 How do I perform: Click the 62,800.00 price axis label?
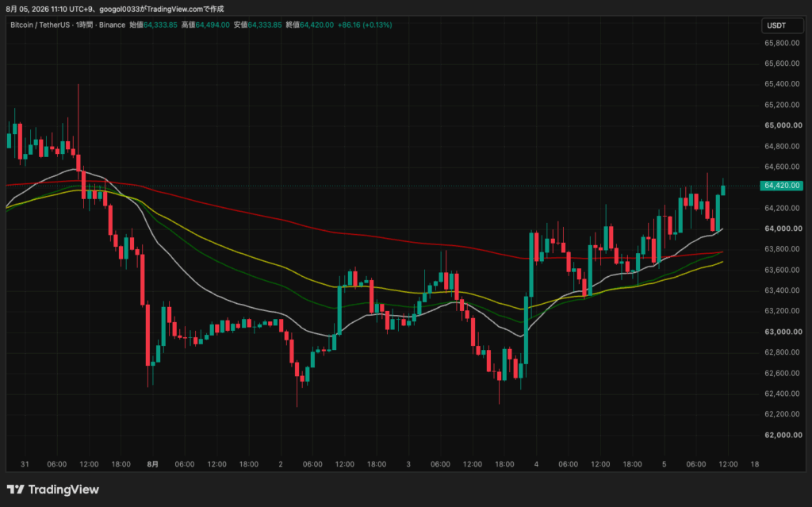(x=782, y=352)
